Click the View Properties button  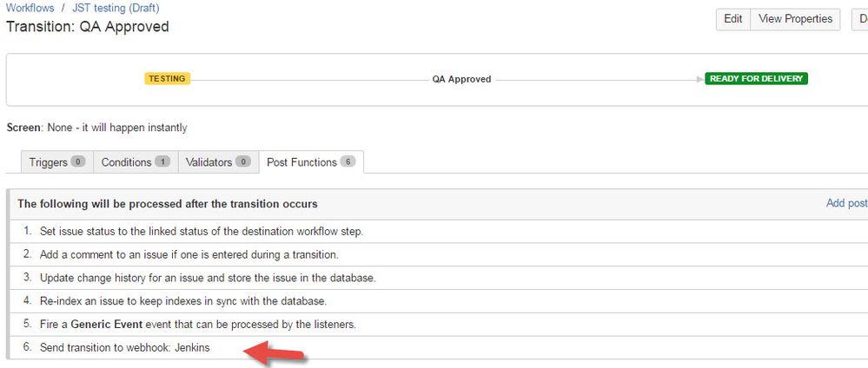795,19
